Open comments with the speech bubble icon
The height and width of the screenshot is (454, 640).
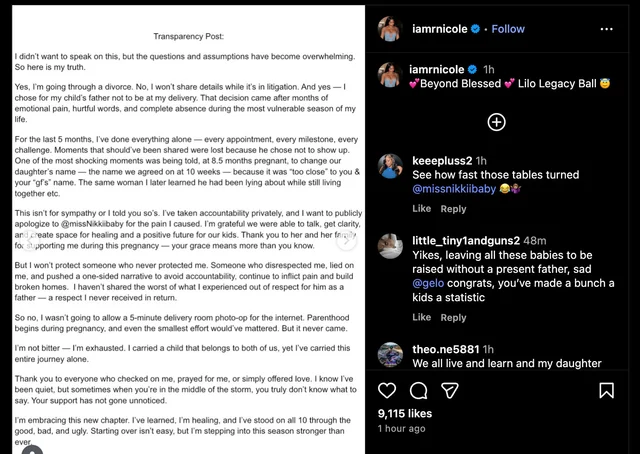pyautogui.click(x=419, y=388)
